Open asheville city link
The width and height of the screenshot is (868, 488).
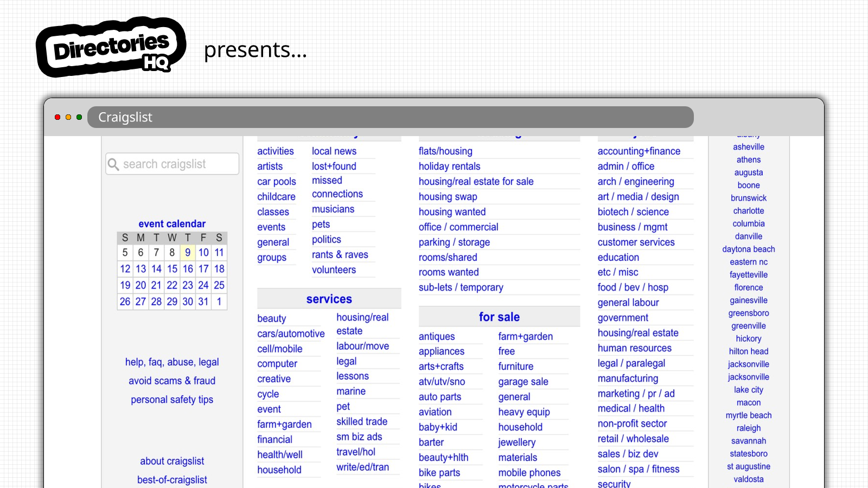pos(749,147)
